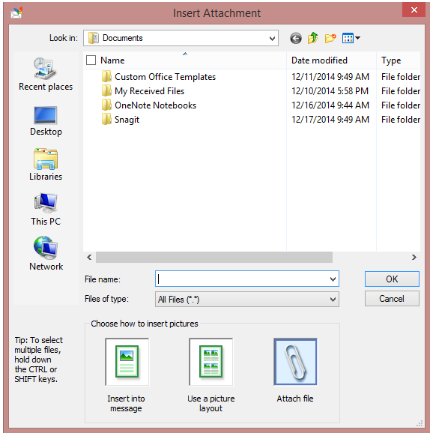Click the date 12/17/2014 9:49 AM
This screenshot has width=434, height=439.
tap(330, 119)
